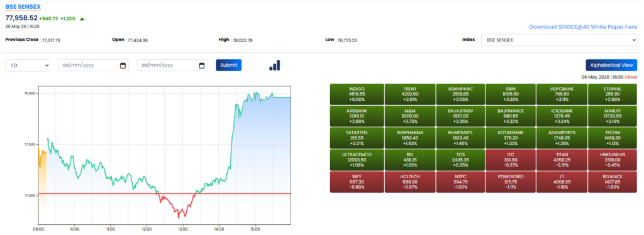Click the Submit button
644x235 pixels.
click(x=229, y=65)
